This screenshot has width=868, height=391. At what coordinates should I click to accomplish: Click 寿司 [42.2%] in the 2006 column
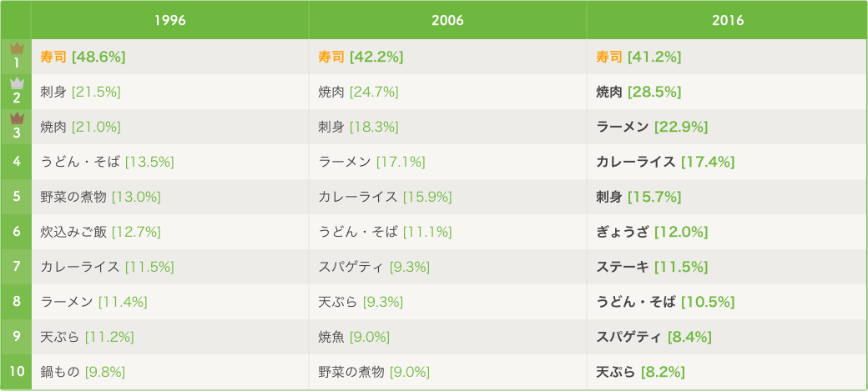click(x=361, y=57)
